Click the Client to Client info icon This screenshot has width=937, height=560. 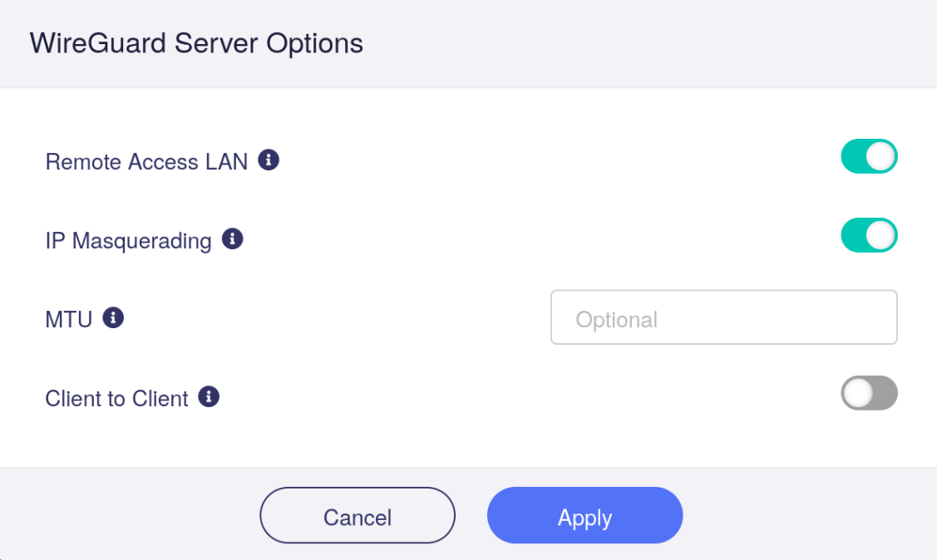click(x=209, y=396)
